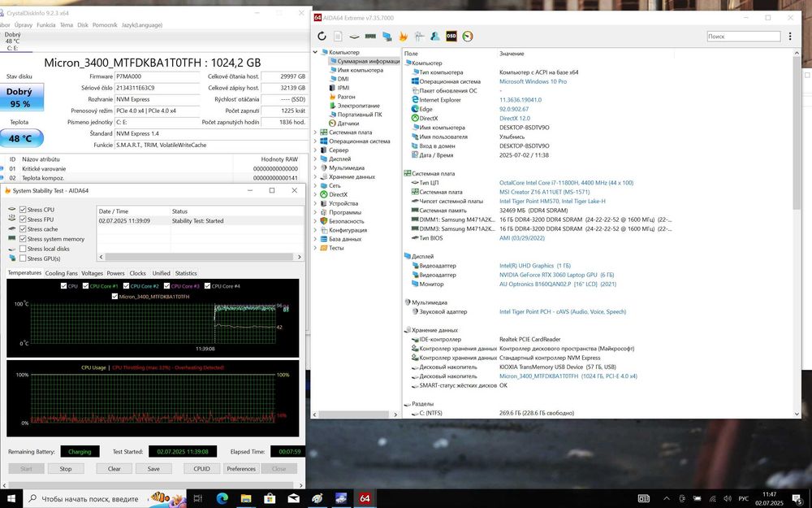Launch stability test flame icon in toolbar
The width and height of the screenshot is (812, 508).
click(x=403, y=37)
